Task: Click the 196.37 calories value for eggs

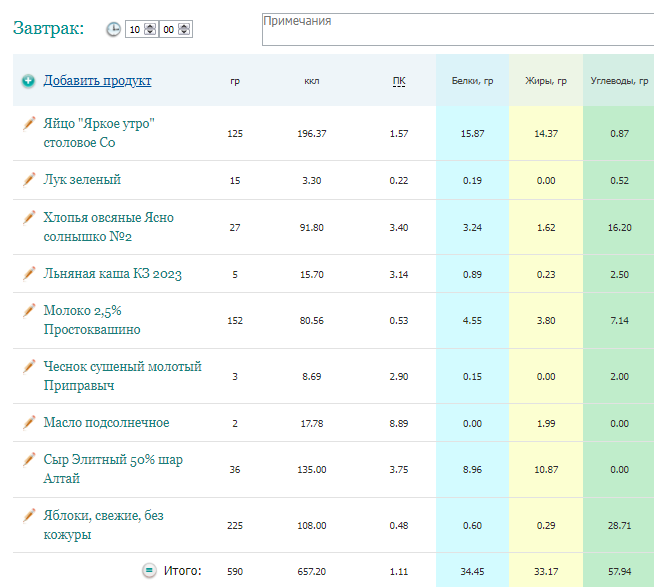Action: (x=312, y=134)
